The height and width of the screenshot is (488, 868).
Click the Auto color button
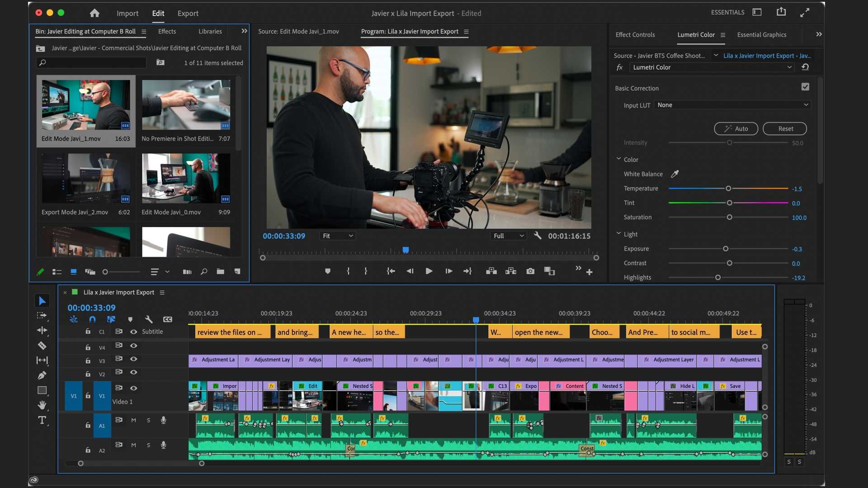coord(737,129)
